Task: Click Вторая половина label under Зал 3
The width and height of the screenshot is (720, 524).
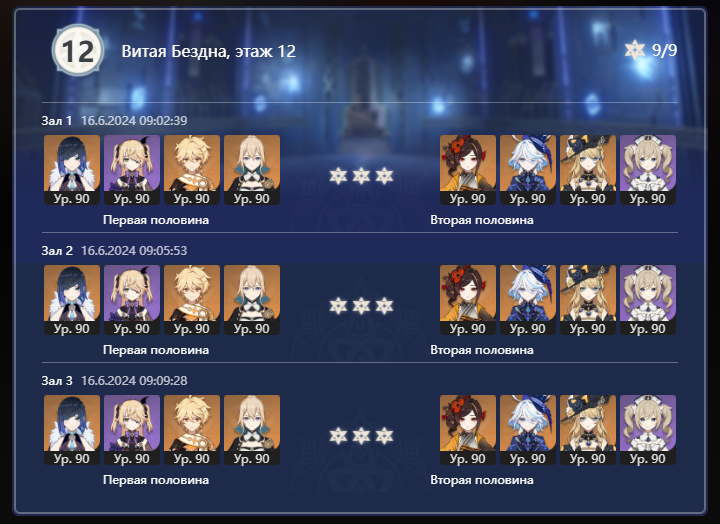Action: 482,480
